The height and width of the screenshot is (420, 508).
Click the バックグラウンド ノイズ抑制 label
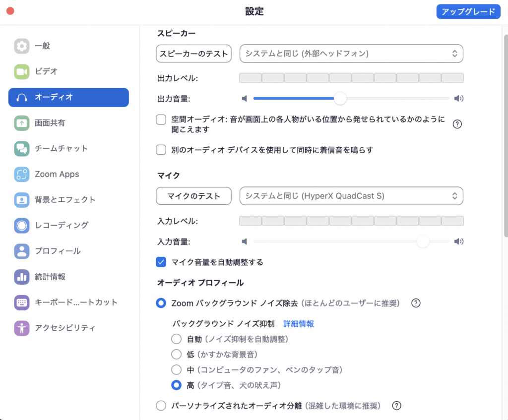point(224,324)
